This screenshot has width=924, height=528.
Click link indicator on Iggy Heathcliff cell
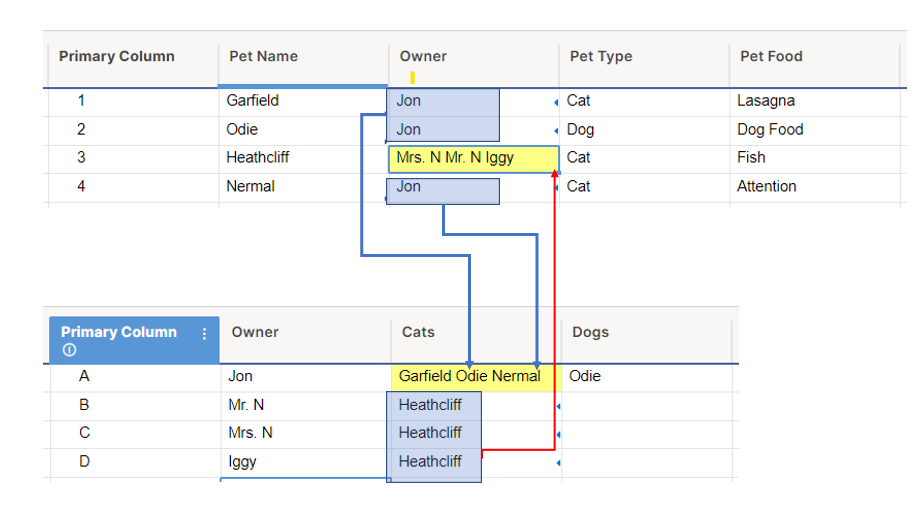point(558,463)
